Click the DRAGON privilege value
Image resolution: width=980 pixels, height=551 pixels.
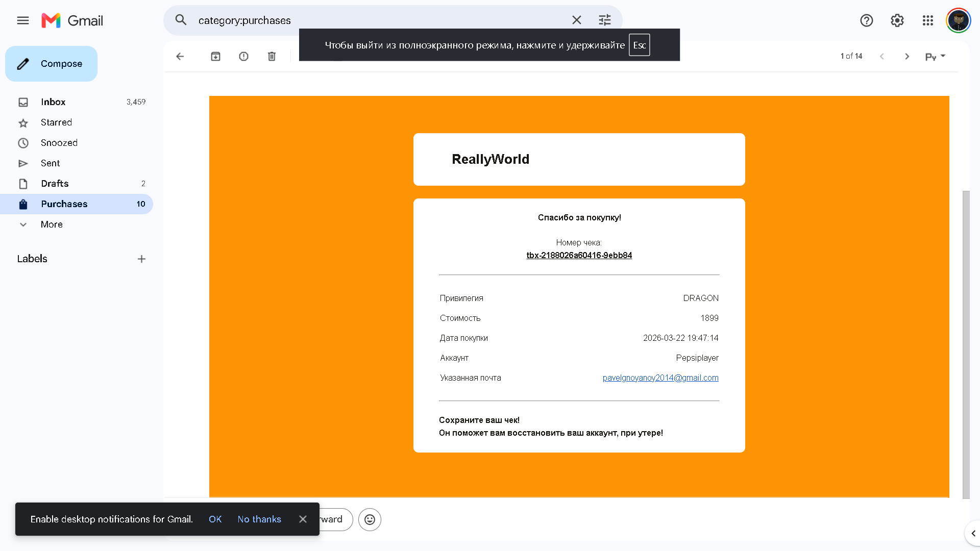coord(701,298)
